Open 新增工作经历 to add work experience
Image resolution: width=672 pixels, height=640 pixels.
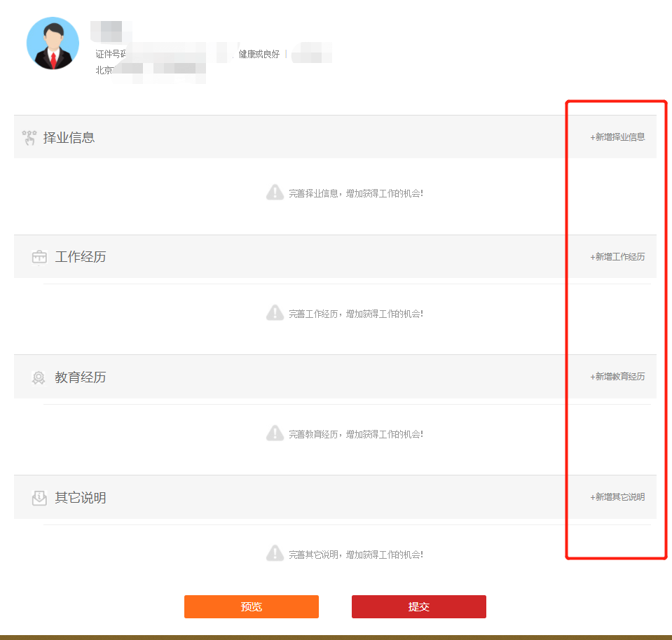[615, 256]
